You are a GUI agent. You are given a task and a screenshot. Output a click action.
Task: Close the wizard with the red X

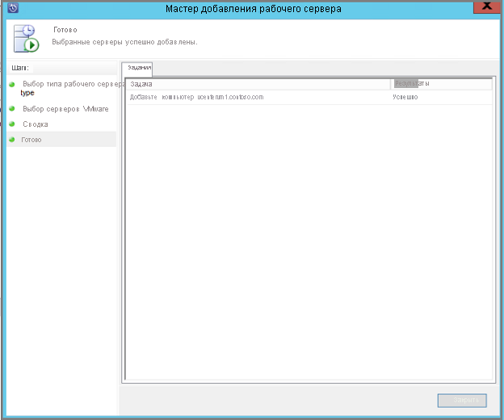click(x=484, y=6)
